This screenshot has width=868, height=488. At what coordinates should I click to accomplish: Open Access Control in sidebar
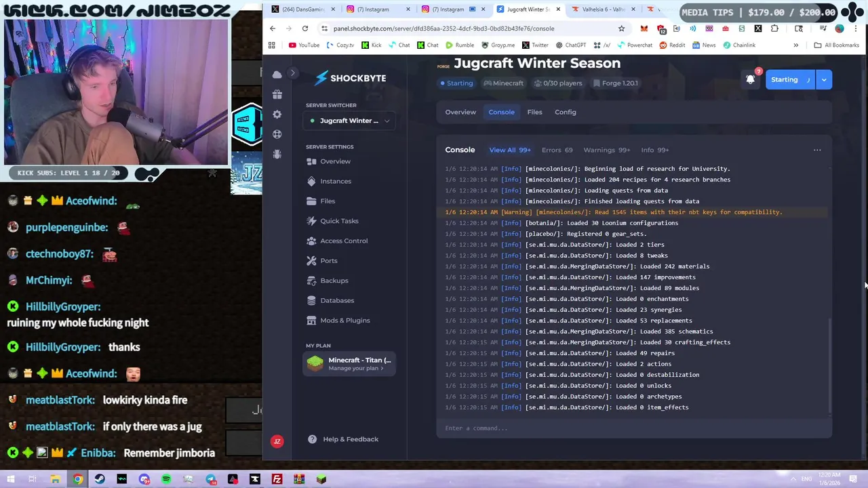click(x=343, y=241)
